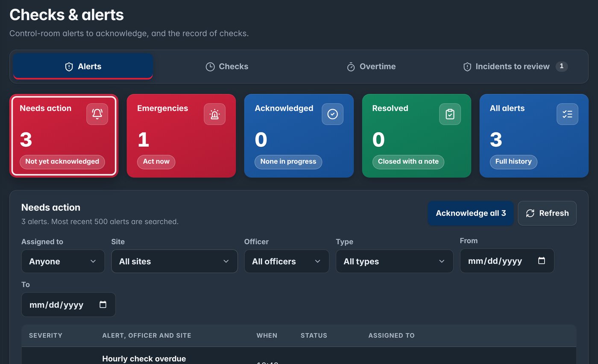The image size is (598, 364).
Task: Click the shield icon beside Incidents to review
Action: [467, 67]
